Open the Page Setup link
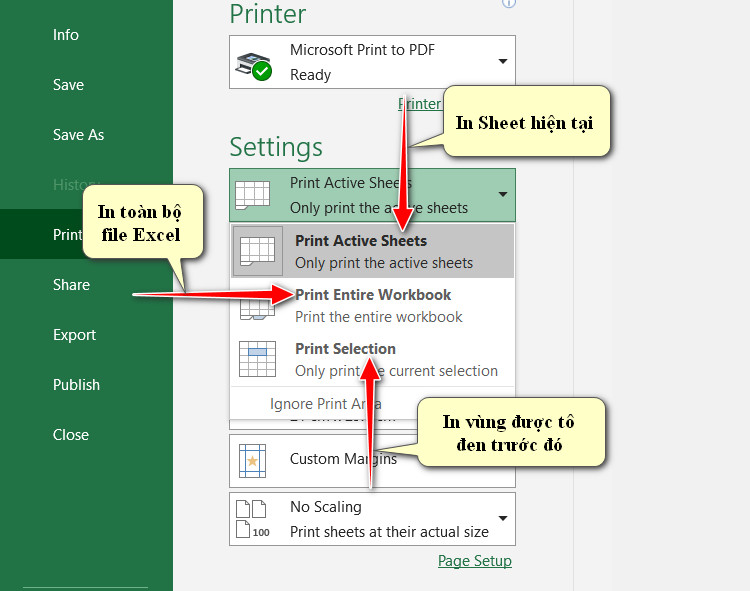This screenshot has width=750, height=591. (474, 560)
